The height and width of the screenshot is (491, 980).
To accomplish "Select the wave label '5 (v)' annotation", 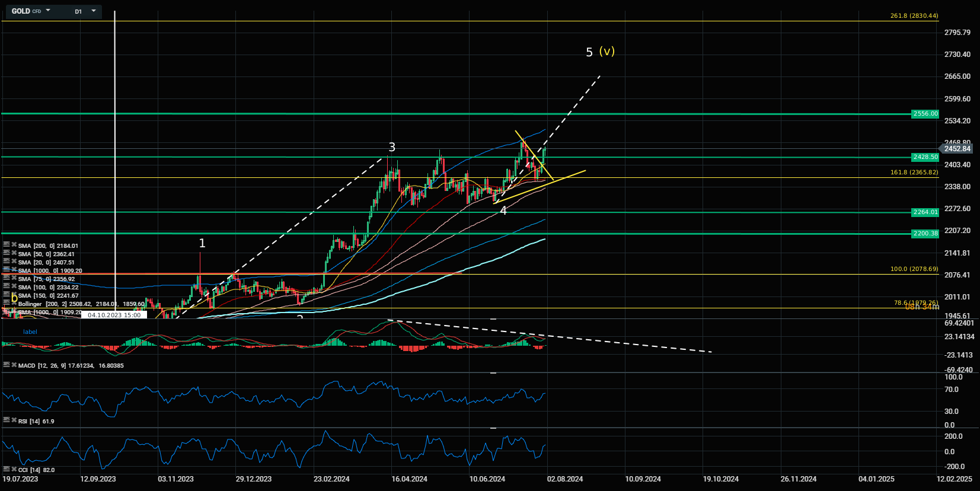I will [x=600, y=52].
